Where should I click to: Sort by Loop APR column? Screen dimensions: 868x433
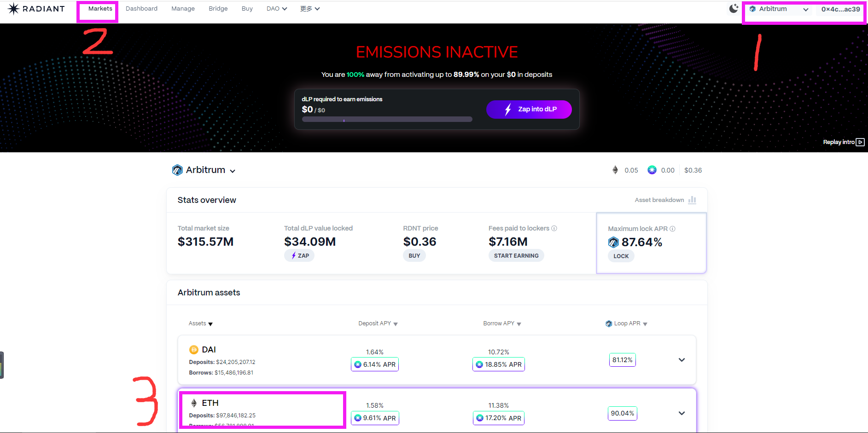pyautogui.click(x=626, y=323)
